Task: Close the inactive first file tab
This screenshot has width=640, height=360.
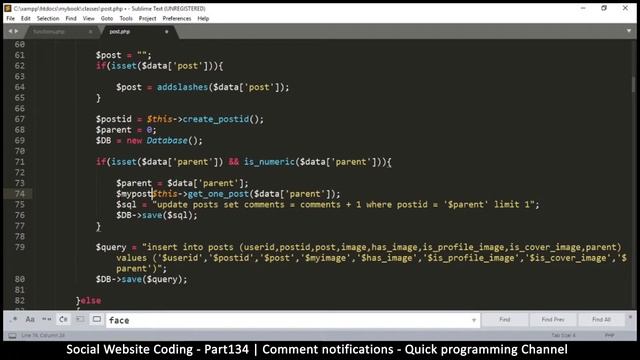Action: (91, 31)
